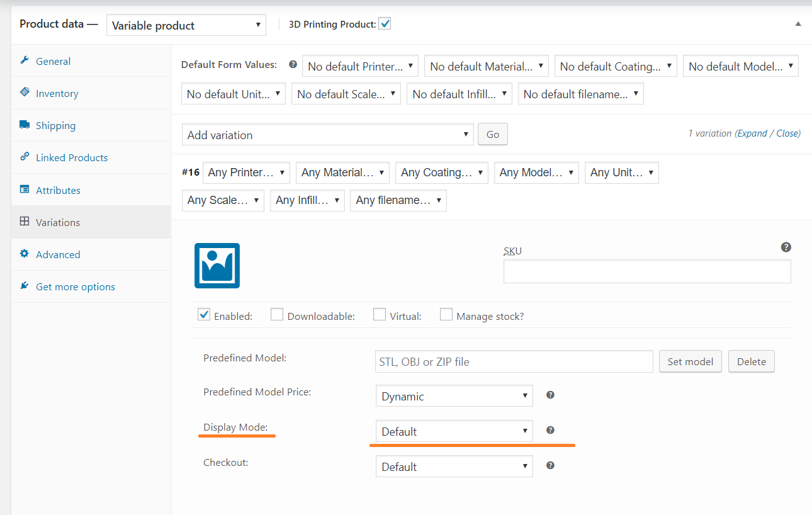
Task: Open No default Printer dropdown
Action: point(360,66)
